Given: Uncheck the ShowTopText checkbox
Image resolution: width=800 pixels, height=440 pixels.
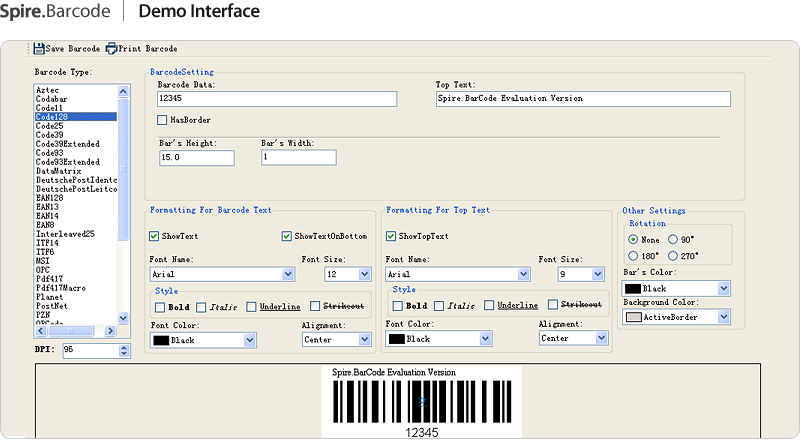Looking at the screenshot, I should click(391, 236).
